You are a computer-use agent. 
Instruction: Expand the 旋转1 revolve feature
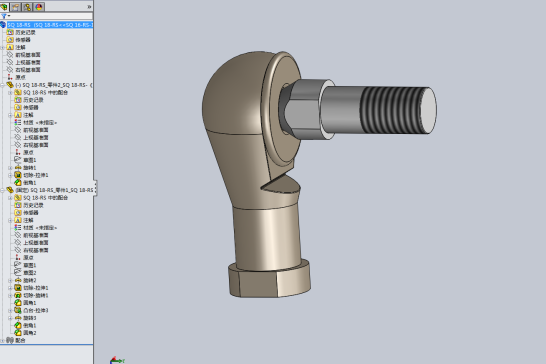click(10, 168)
